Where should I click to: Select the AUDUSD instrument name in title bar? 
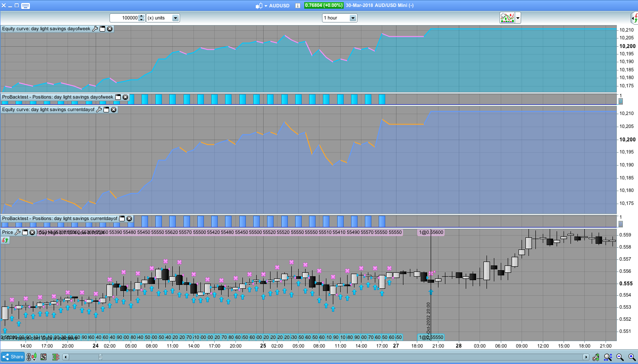click(x=279, y=6)
